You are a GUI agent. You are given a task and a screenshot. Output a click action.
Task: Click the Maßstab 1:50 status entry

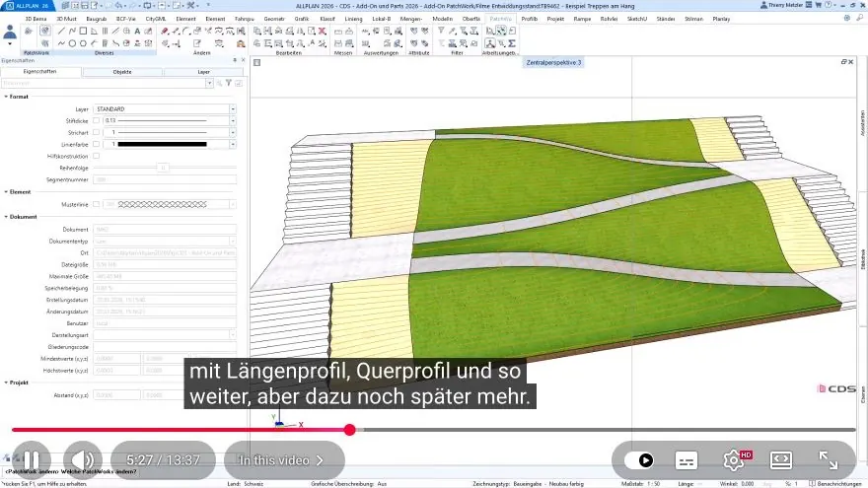[641, 484]
